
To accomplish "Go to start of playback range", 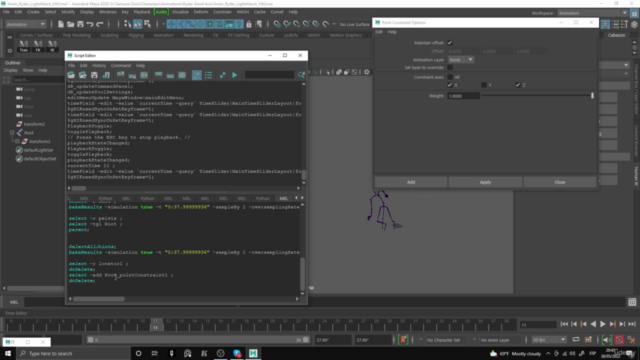I will tap(564, 324).
